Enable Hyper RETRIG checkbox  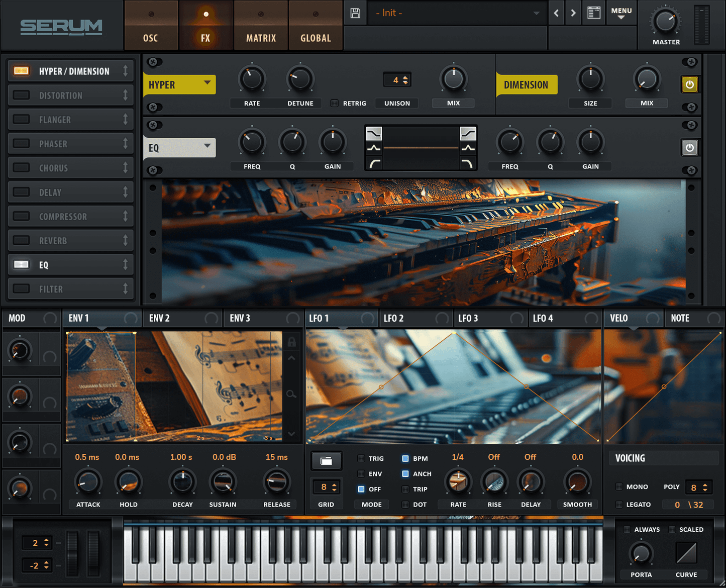[x=335, y=103]
